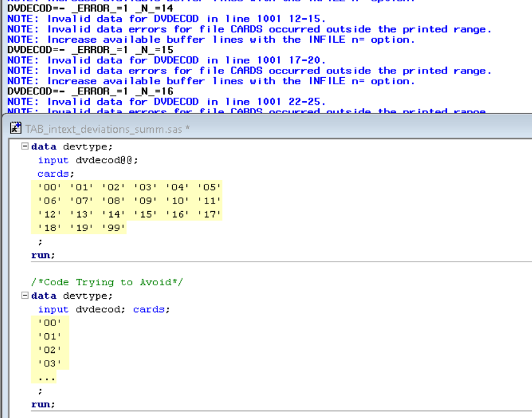The height and width of the screenshot is (418, 532).
Task: Click the TAB_intext_deviations_summ.sas window title
Action: click(108, 129)
